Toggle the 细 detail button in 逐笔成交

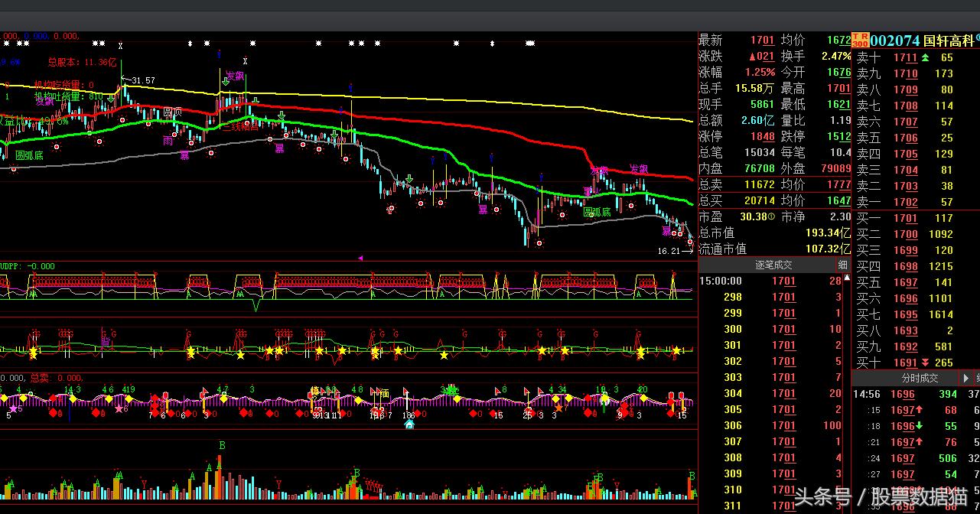click(x=842, y=265)
